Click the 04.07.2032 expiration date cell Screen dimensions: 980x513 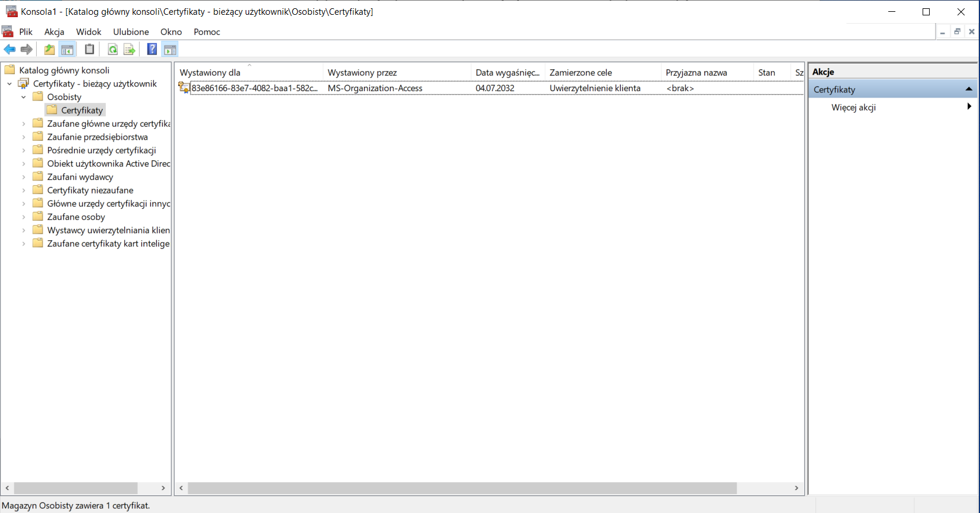point(495,88)
